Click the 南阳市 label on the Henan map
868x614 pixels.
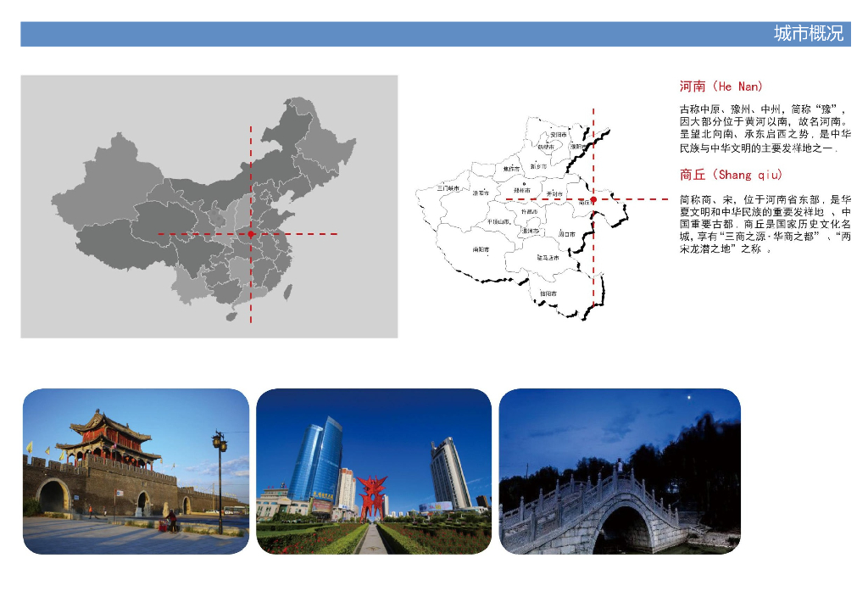pos(481,249)
